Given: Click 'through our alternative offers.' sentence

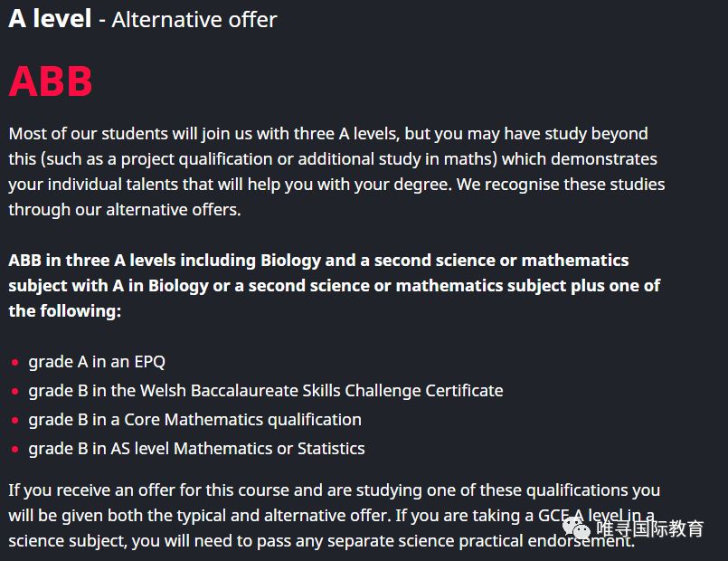Looking at the screenshot, I should click(125, 210).
